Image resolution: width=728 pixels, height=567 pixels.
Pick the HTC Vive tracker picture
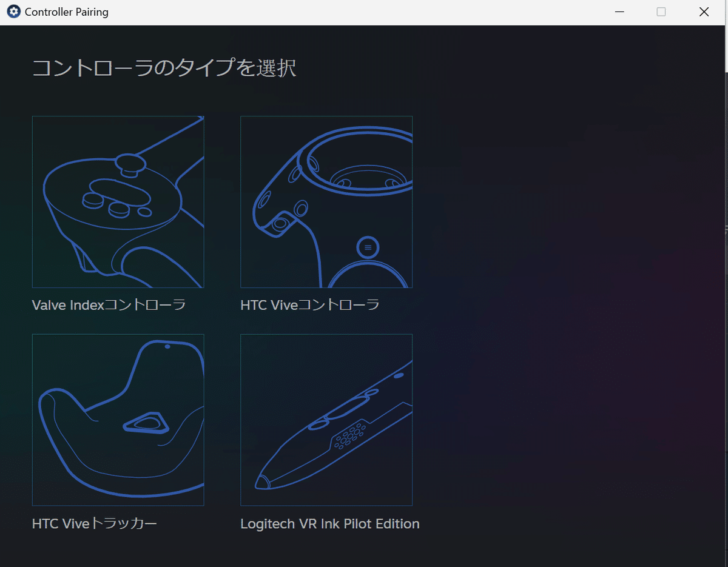tap(118, 420)
